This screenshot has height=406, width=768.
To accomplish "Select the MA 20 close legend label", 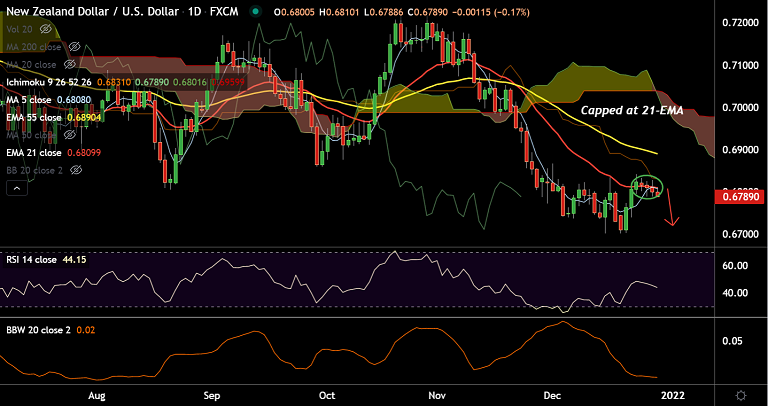I will click(31, 65).
